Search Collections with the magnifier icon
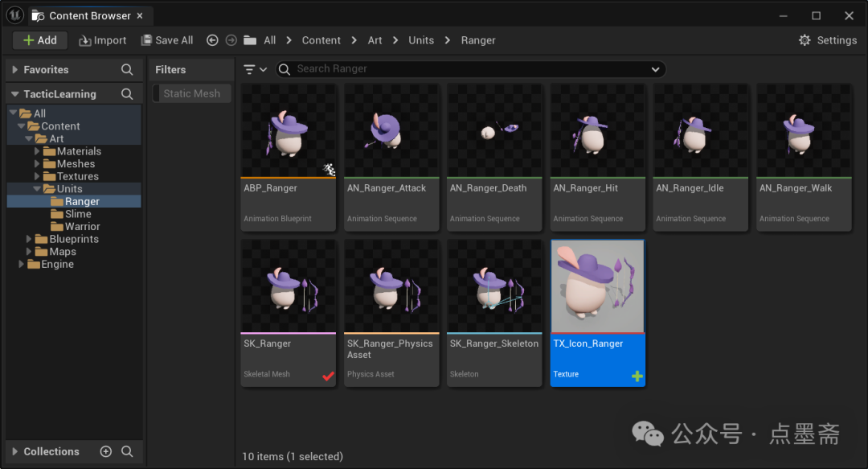 (127, 451)
